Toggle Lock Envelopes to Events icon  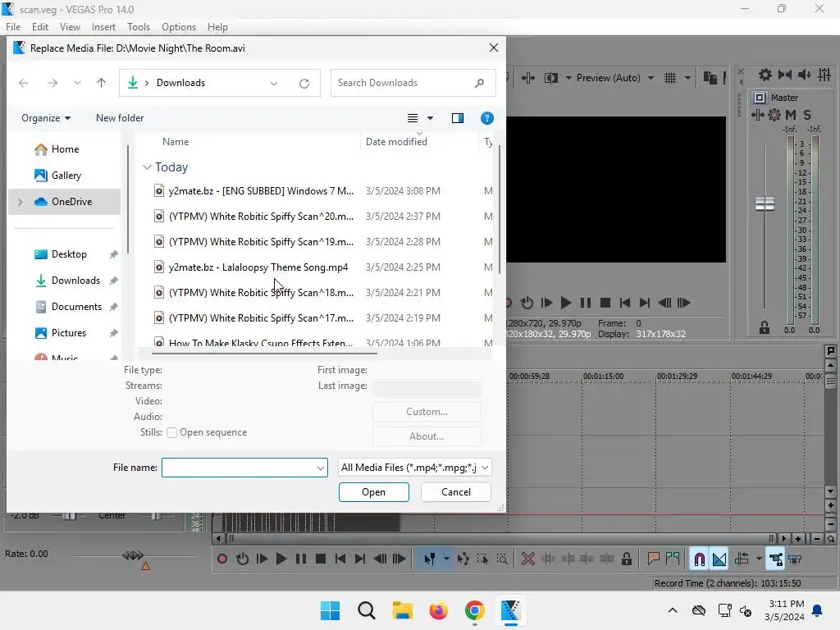pos(776,559)
